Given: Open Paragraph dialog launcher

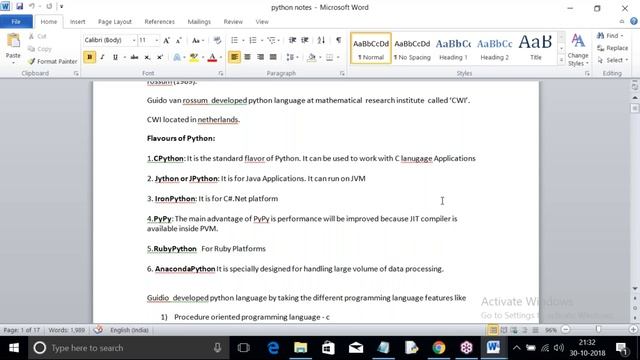Looking at the screenshot, I should pyautogui.click(x=342, y=73).
